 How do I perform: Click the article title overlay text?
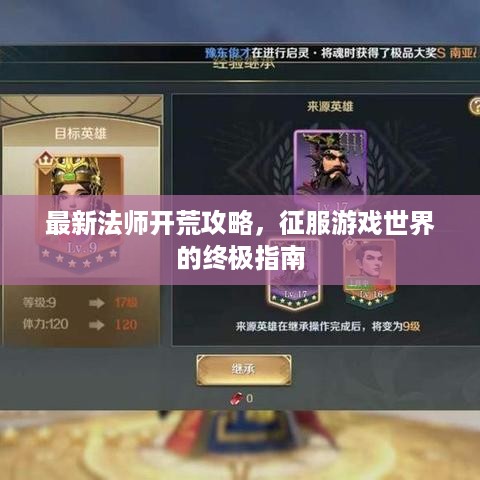tap(240, 240)
